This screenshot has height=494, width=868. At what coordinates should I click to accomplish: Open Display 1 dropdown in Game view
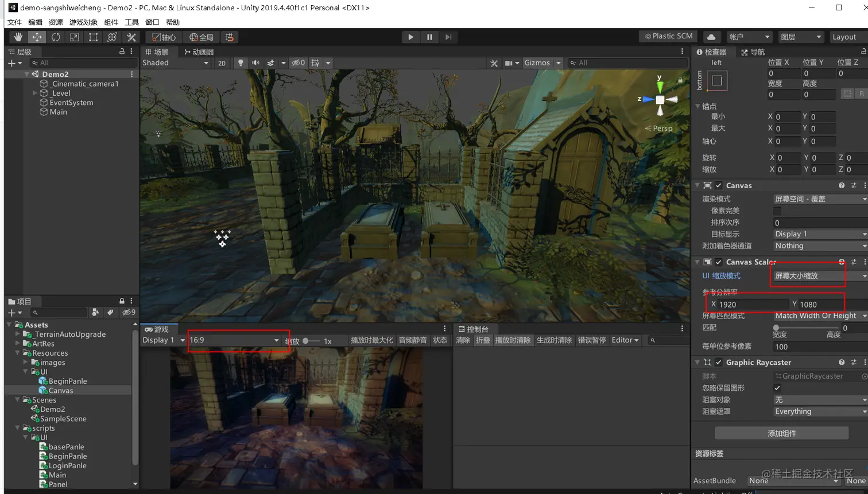pyautogui.click(x=164, y=340)
